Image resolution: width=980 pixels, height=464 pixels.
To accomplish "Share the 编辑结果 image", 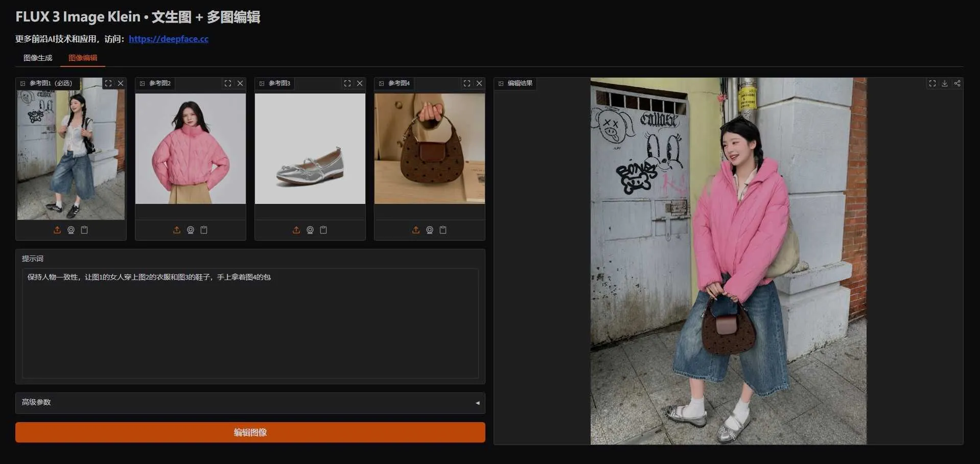I will 957,83.
